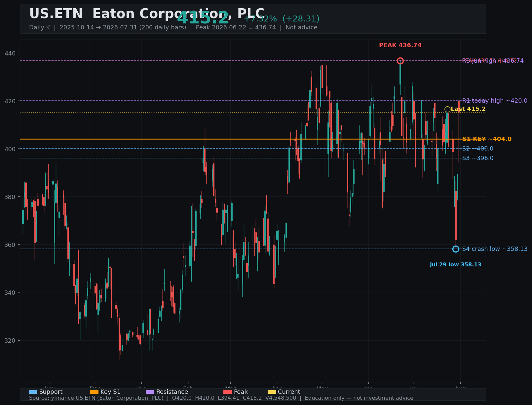
Task: Click the "S4 crash low ~358.13" label
Action: pyautogui.click(x=495, y=249)
